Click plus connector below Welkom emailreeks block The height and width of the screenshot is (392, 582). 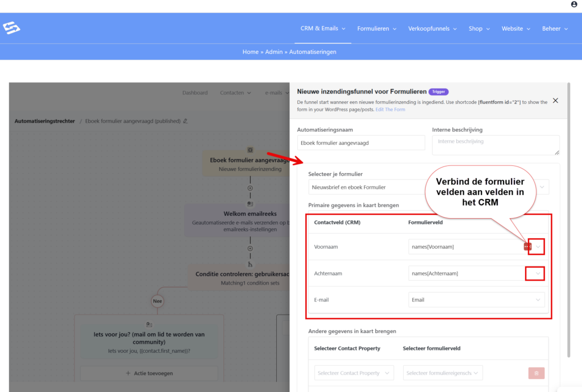click(250, 248)
